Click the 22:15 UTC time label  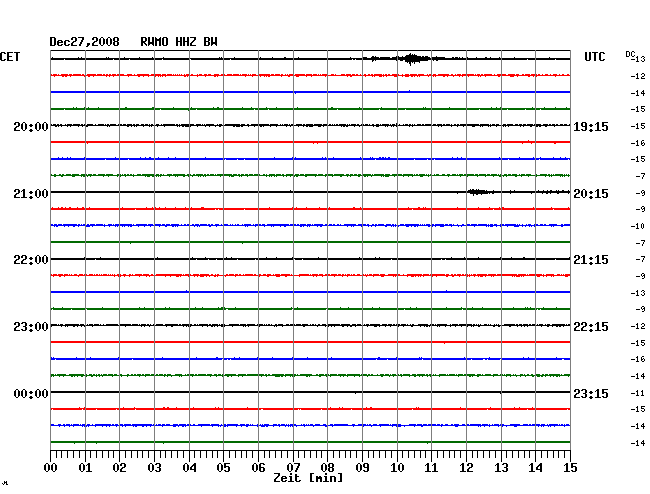tap(591, 327)
